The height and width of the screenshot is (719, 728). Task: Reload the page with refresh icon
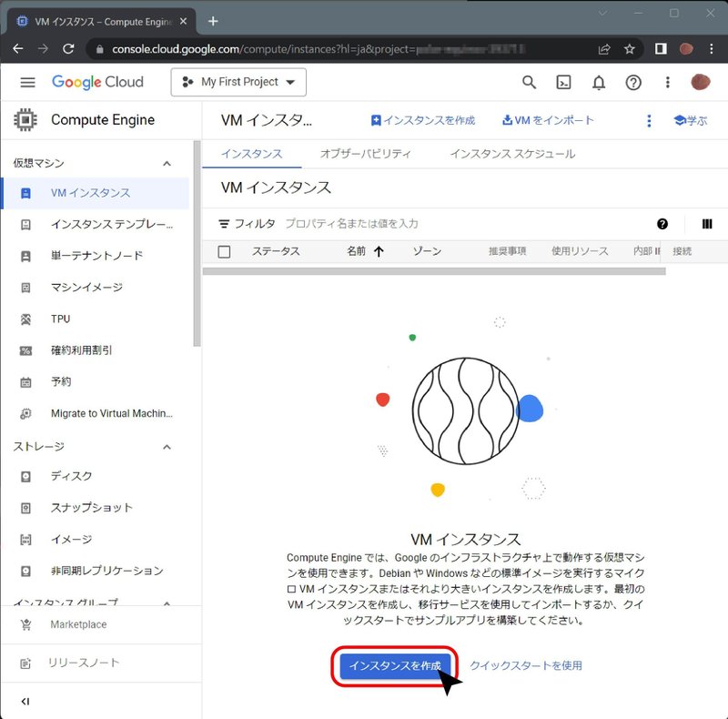pyautogui.click(x=68, y=49)
